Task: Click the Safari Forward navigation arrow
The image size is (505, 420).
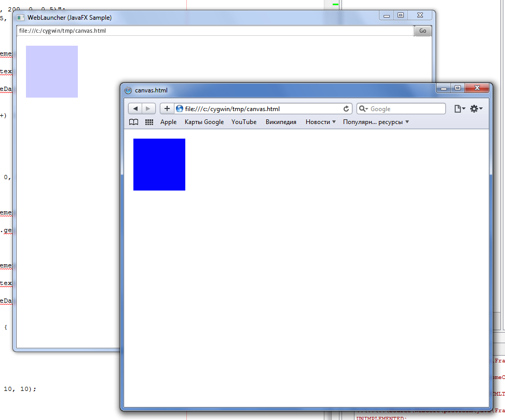Action: coord(148,109)
